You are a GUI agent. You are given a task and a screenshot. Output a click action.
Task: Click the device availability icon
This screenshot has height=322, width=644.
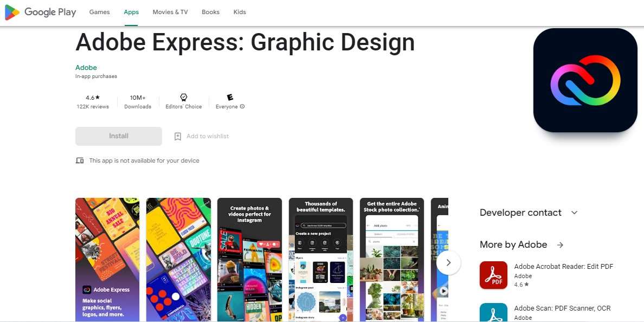click(x=80, y=160)
